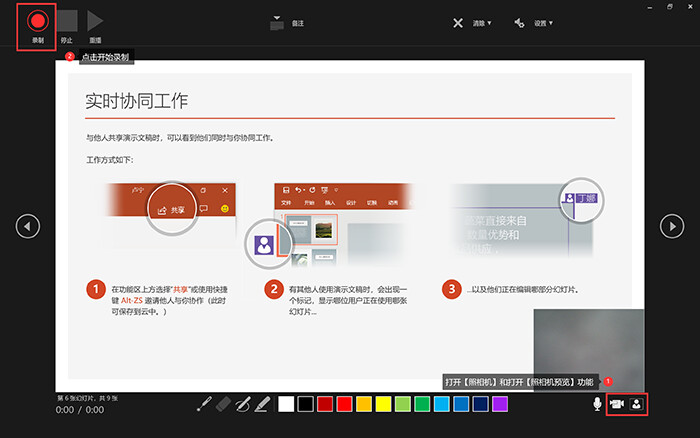
Task: Select the laser pointer tool
Action: pyautogui.click(x=204, y=404)
